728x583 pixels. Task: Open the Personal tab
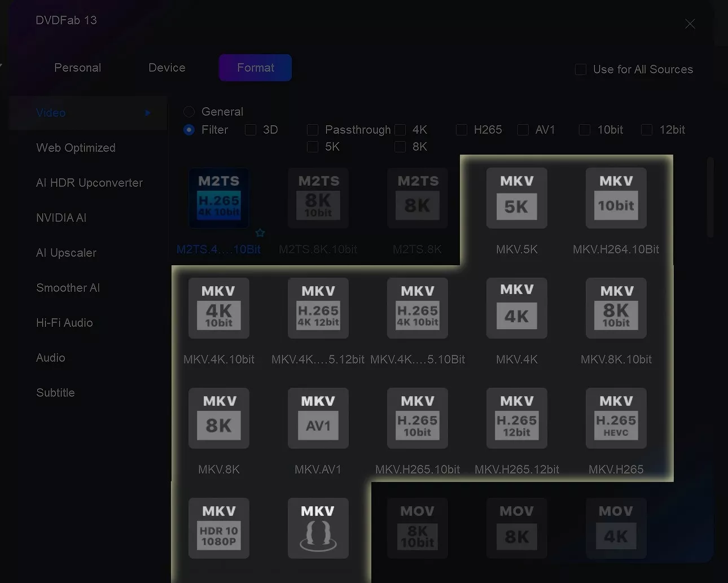77,68
